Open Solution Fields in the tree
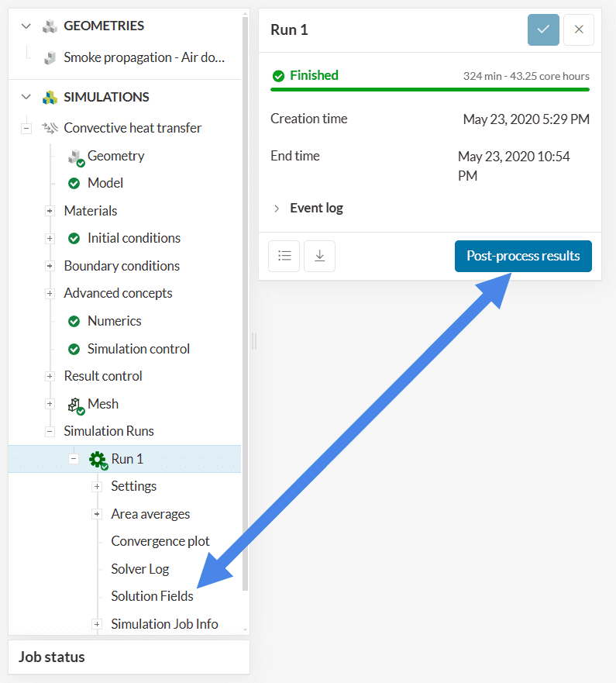 [152, 596]
